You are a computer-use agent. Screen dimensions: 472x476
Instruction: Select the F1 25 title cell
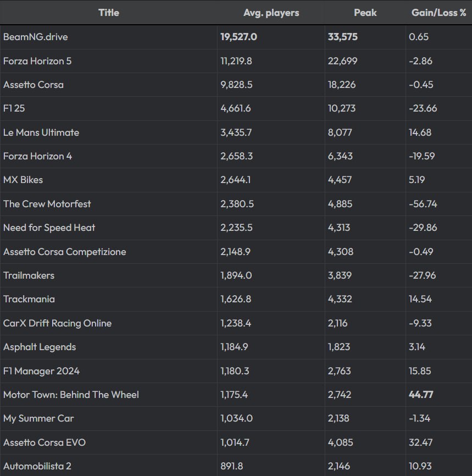pos(14,108)
